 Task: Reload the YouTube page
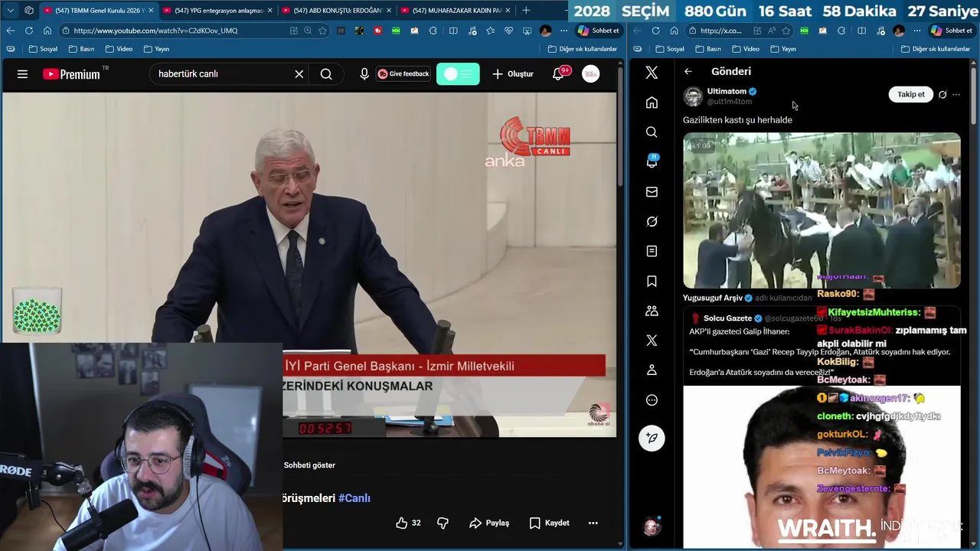click(28, 31)
